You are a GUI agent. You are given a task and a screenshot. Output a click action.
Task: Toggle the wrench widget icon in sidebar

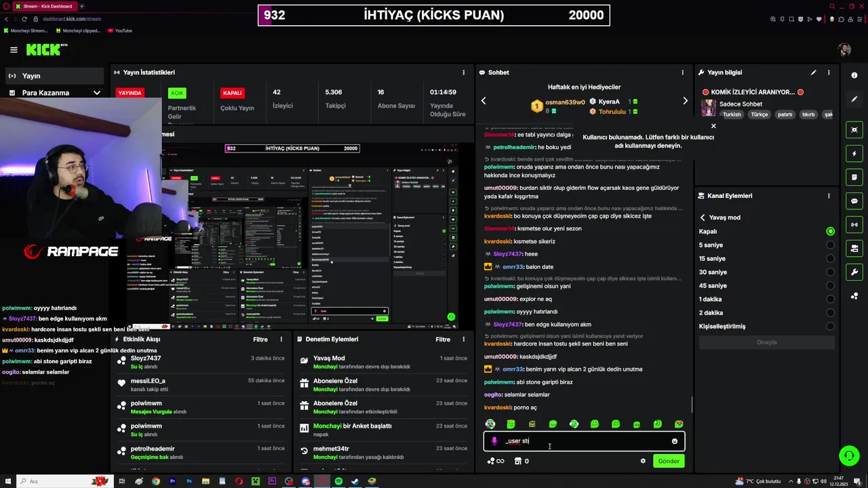(x=854, y=272)
